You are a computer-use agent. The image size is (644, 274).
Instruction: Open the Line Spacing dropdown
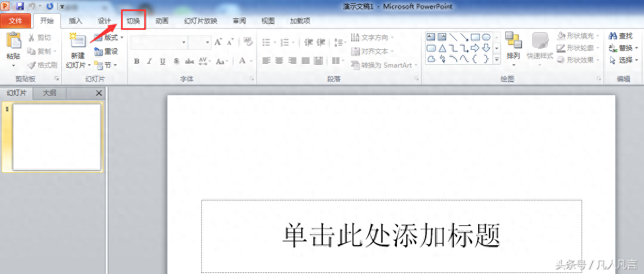(x=339, y=42)
